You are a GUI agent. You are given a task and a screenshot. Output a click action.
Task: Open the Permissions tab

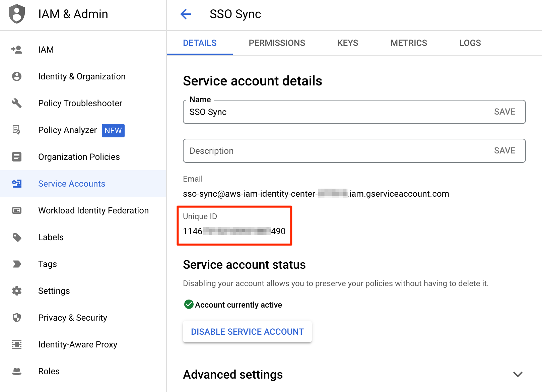(x=277, y=43)
